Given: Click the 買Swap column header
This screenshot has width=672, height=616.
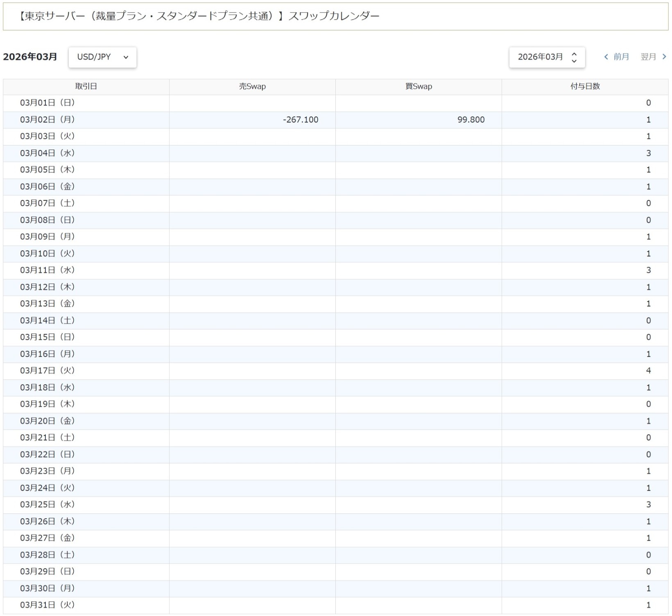Looking at the screenshot, I should pos(419,86).
